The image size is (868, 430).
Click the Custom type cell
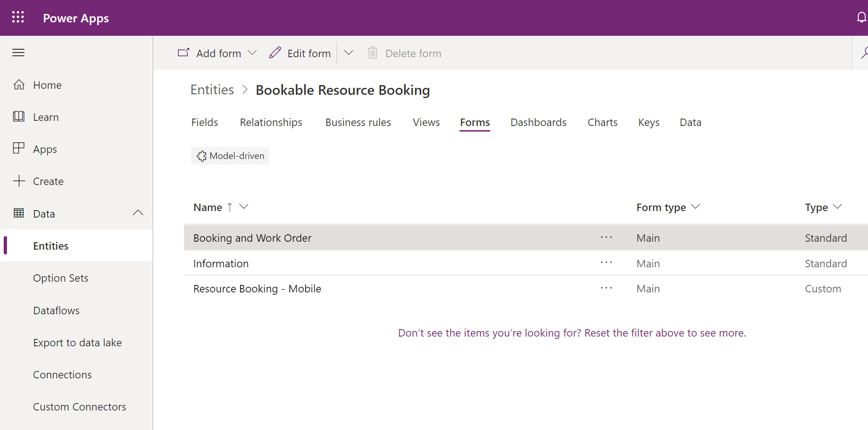823,289
